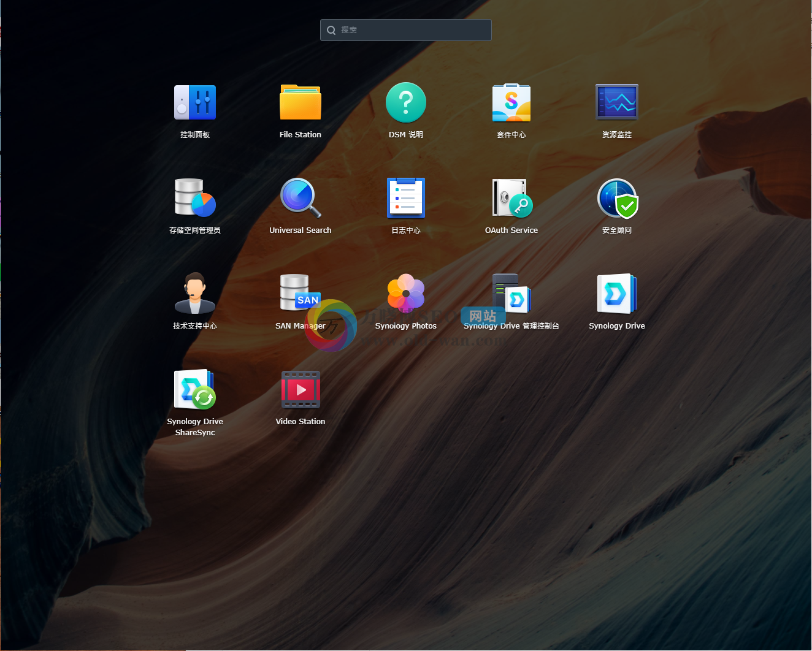The image size is (812, 651).
Task: Open DSM 说明 help icon
Action: pos(406,102)
